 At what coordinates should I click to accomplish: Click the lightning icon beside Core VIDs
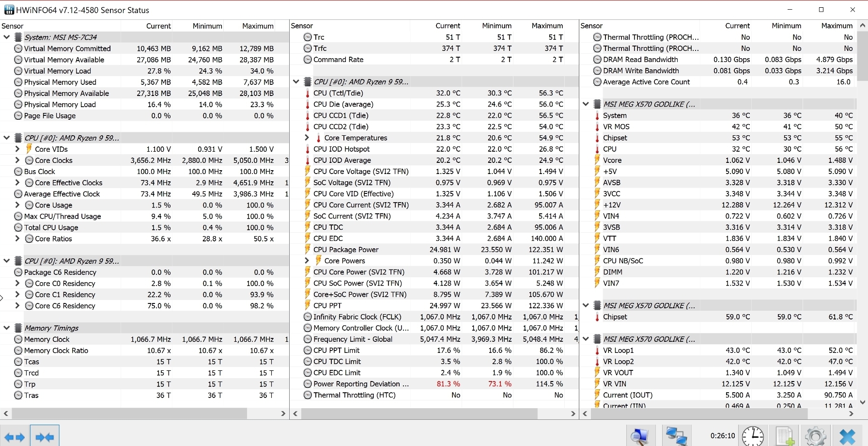click(x=29, y=149)
